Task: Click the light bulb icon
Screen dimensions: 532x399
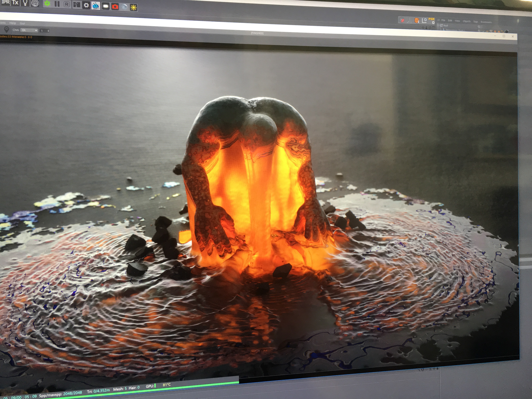Action: [x=25, y=3]
